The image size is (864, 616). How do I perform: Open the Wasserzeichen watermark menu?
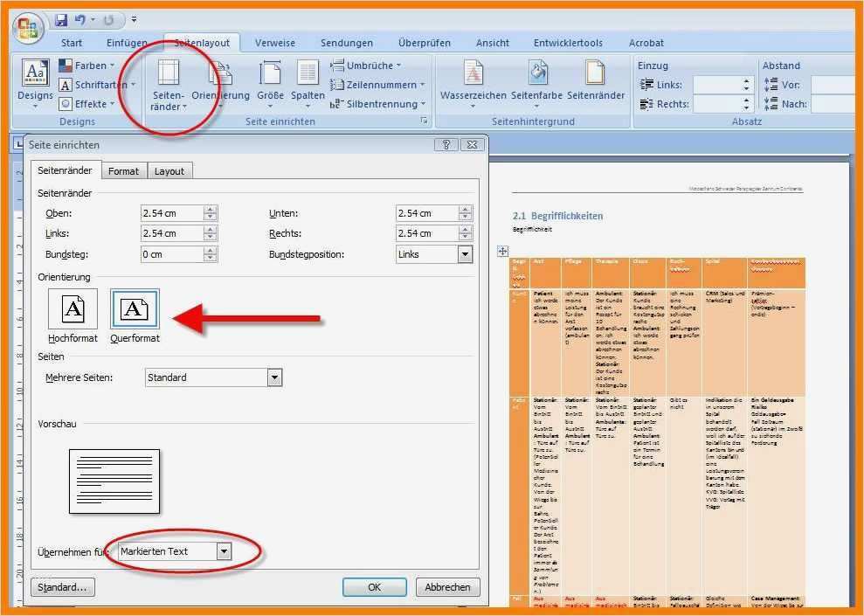473,84
